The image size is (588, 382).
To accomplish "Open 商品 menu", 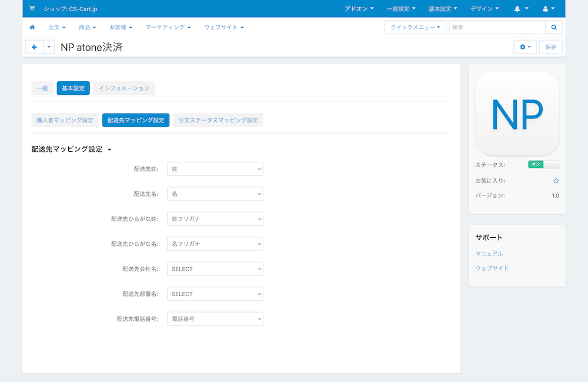I will [x=88, y=28].
